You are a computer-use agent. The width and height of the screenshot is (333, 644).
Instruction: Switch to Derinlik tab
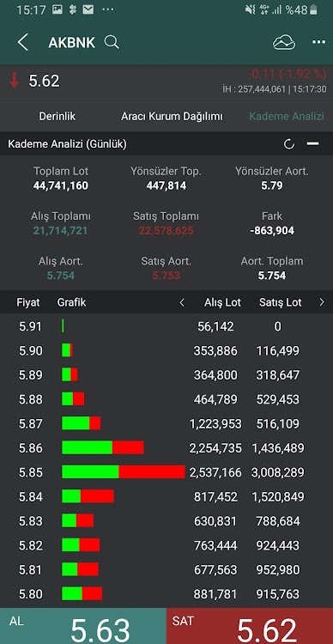click(58, 116)
